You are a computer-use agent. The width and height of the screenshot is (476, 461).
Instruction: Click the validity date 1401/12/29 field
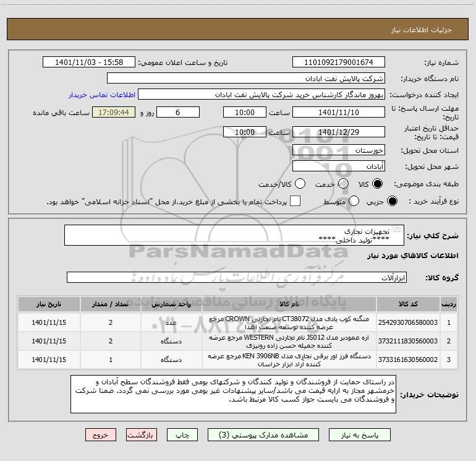pos(339,132)
